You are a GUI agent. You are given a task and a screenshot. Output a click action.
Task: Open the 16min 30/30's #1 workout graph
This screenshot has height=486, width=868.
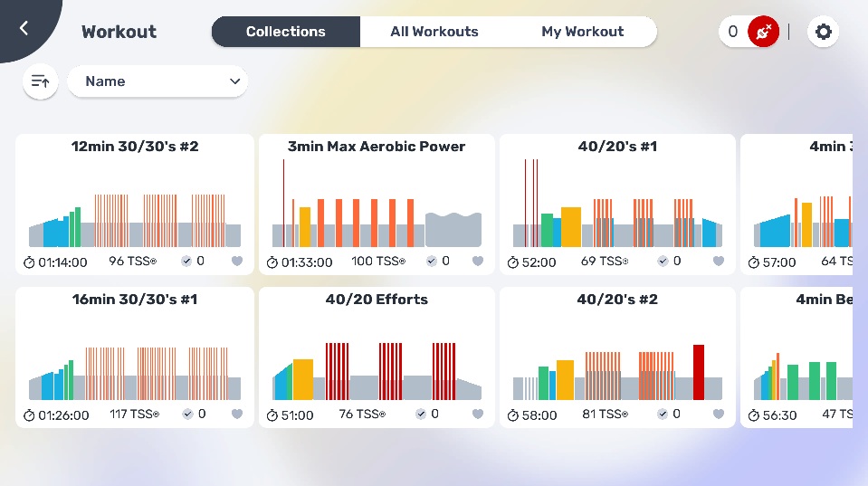tap(135, 373)
